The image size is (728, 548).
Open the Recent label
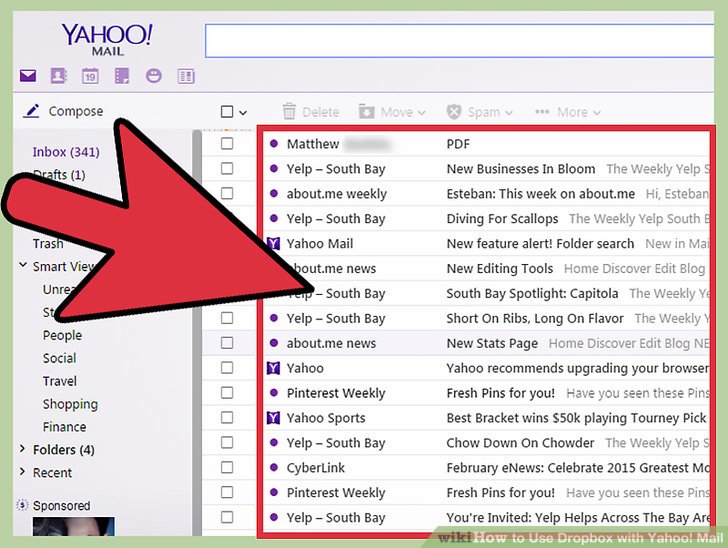click(x=52, y=473)
